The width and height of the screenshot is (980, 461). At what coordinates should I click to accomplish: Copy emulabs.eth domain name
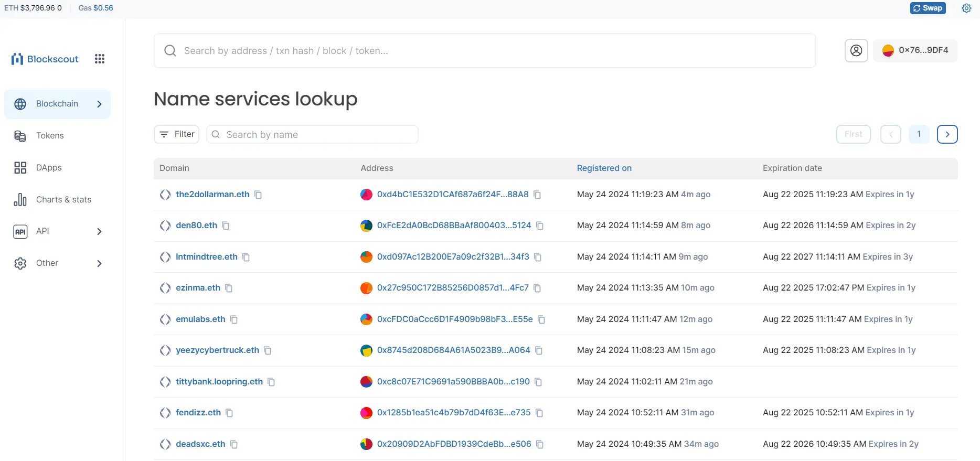click(x=234, y=319)
